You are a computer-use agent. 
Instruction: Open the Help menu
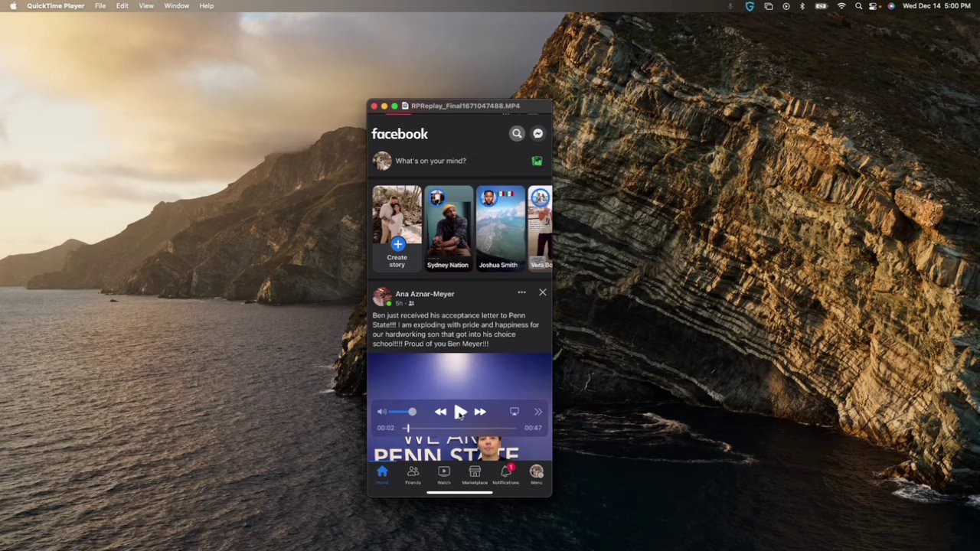coord(207,6)
